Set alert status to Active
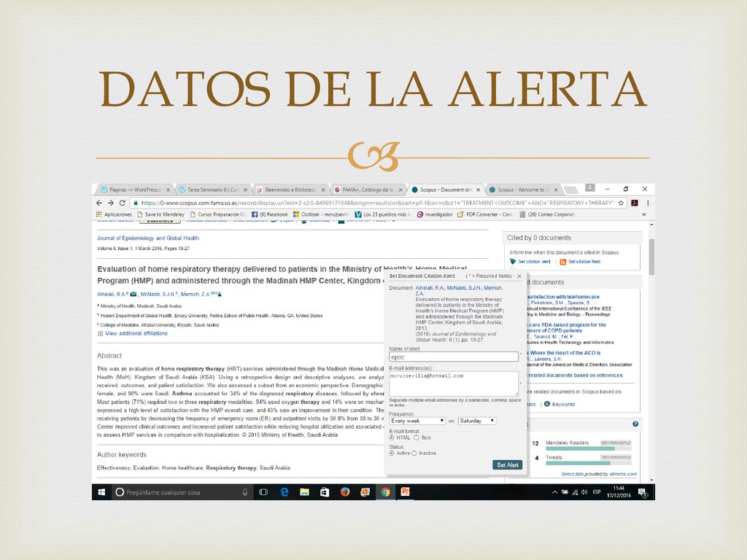 [392, 454]
